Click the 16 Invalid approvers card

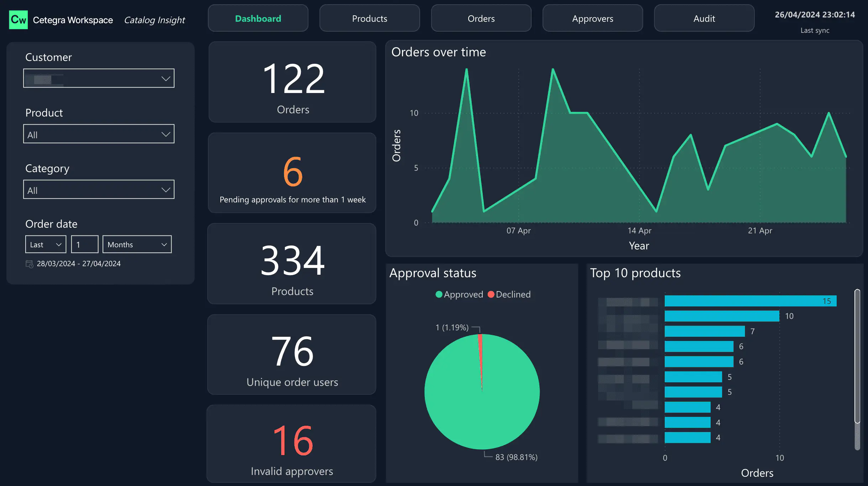(292, 444)
